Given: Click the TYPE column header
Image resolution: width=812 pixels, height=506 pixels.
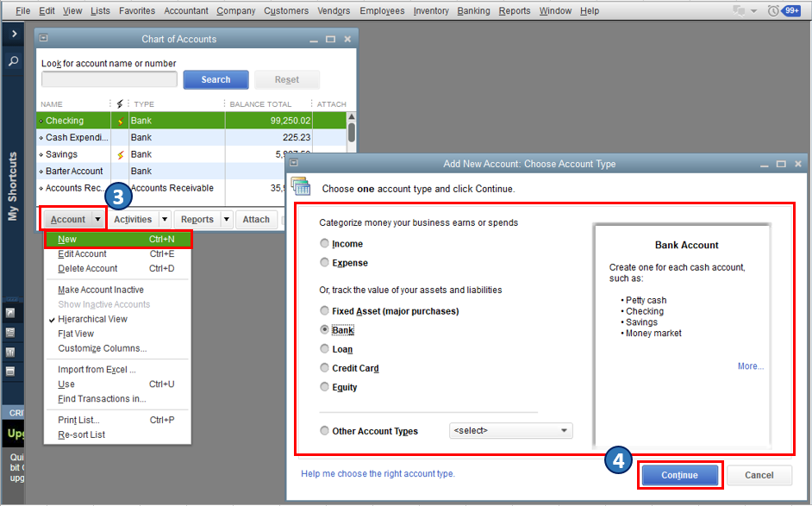Looking at the screenshot, I should pos(144,104).
